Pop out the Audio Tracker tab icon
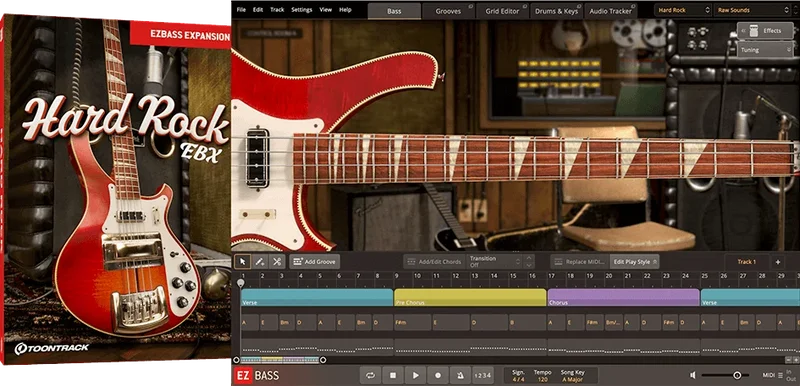The height and width of the screenshot is (386, 800). tap(634, 6)
